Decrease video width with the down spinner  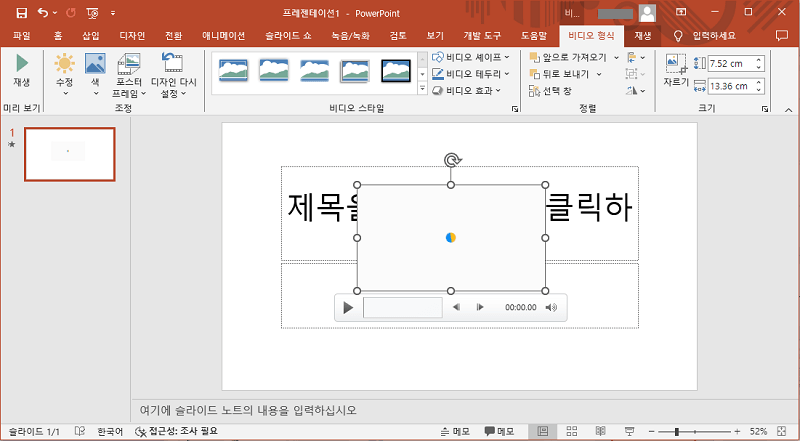pos(759,90)
